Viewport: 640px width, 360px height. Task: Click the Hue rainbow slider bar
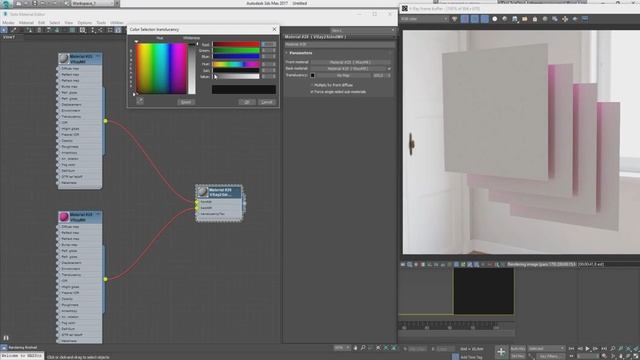[x=236, y=64]
